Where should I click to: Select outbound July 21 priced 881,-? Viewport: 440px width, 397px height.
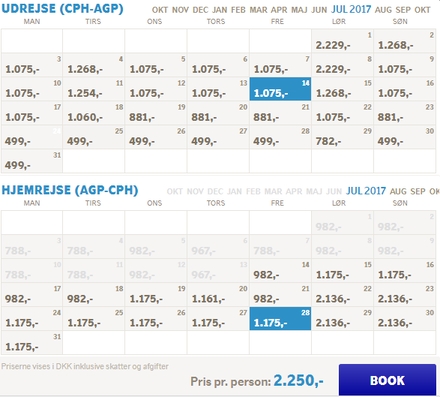pos(280,113)
